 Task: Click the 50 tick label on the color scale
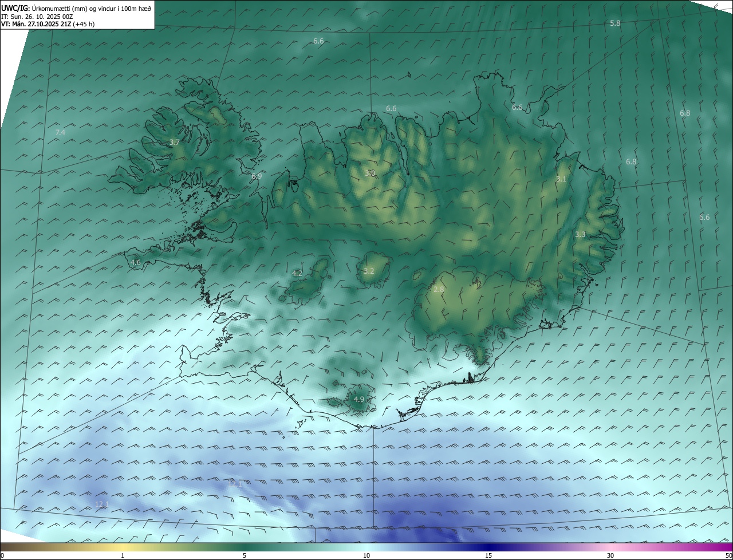pos(728,555)
